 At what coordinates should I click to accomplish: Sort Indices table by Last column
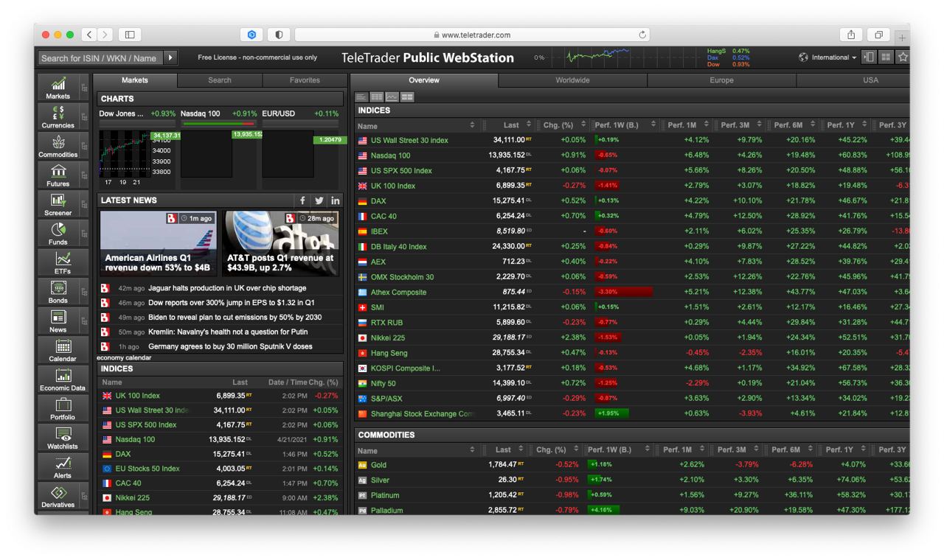(x=510, y=125)
